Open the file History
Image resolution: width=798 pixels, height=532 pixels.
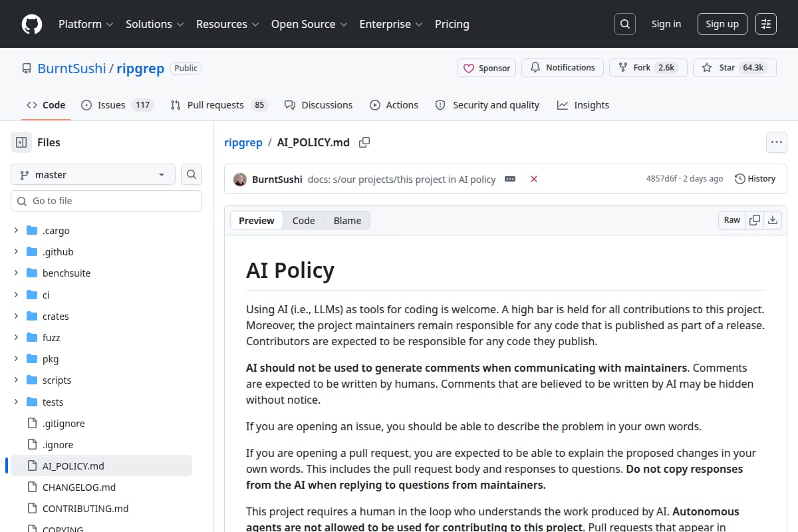(755, 179)
